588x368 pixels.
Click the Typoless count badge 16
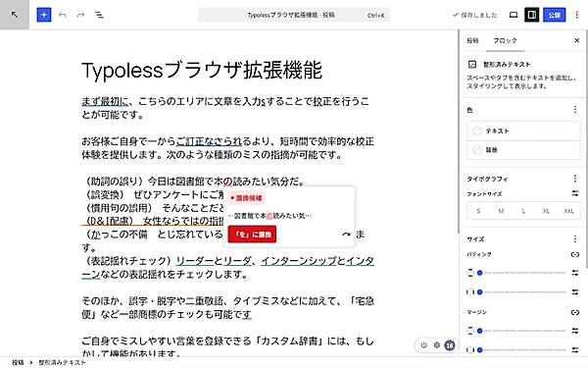click(450, 345)
